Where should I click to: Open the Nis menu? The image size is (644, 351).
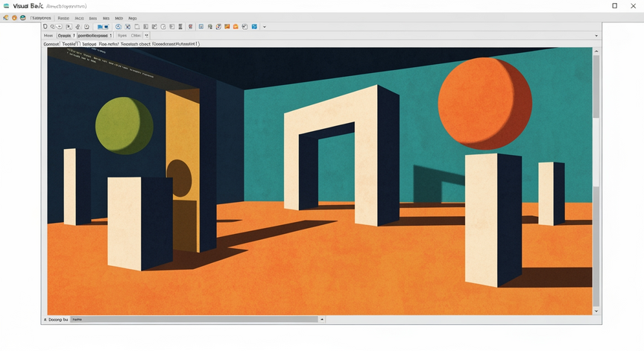point(106,18)
